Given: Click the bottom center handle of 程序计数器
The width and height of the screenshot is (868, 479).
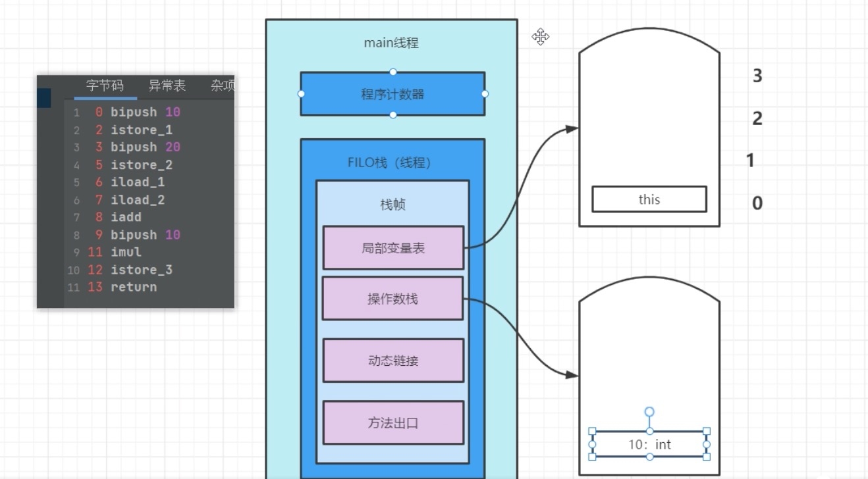Looking at the screenshot, I should 393,114.
